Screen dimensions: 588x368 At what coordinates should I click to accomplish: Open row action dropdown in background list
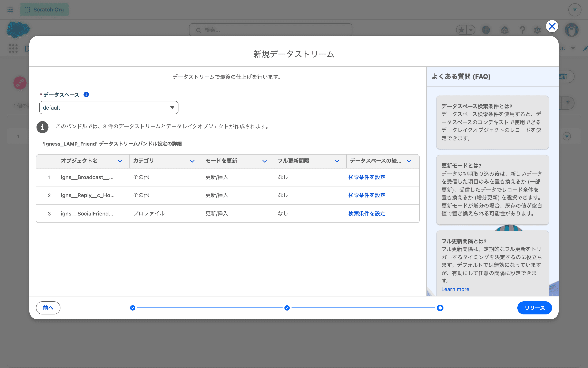[x=567, y=136]
